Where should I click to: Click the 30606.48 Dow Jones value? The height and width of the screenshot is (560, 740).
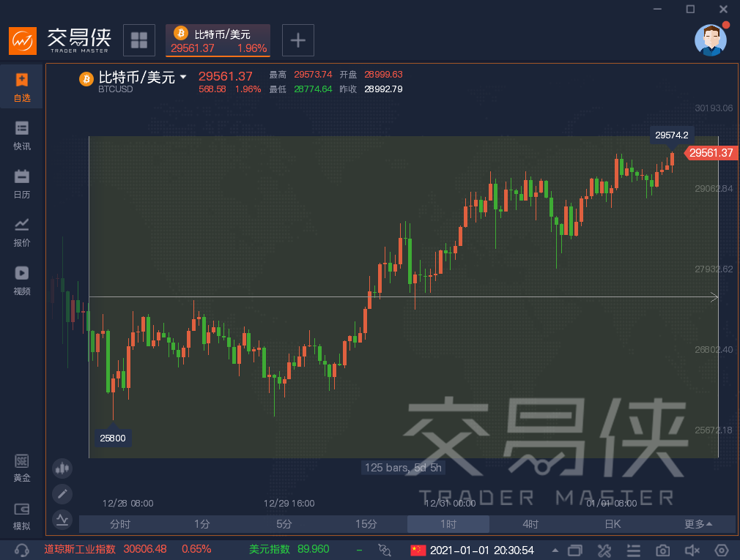pos(145,549)
